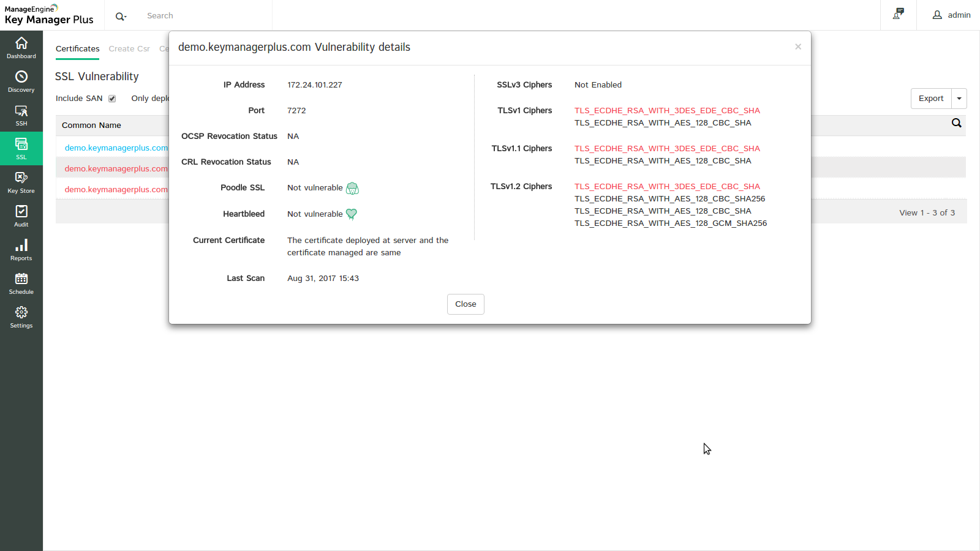Click the table search magnifier icon
This screenshot has height=551, width=980.
pyautogui.click(x=956, y=123)
